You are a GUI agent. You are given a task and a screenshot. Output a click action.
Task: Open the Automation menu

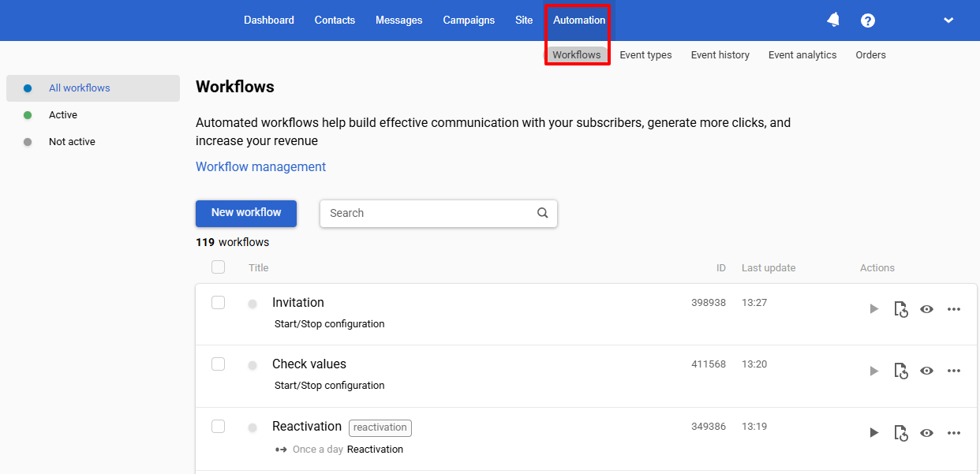tap(579, 21)
